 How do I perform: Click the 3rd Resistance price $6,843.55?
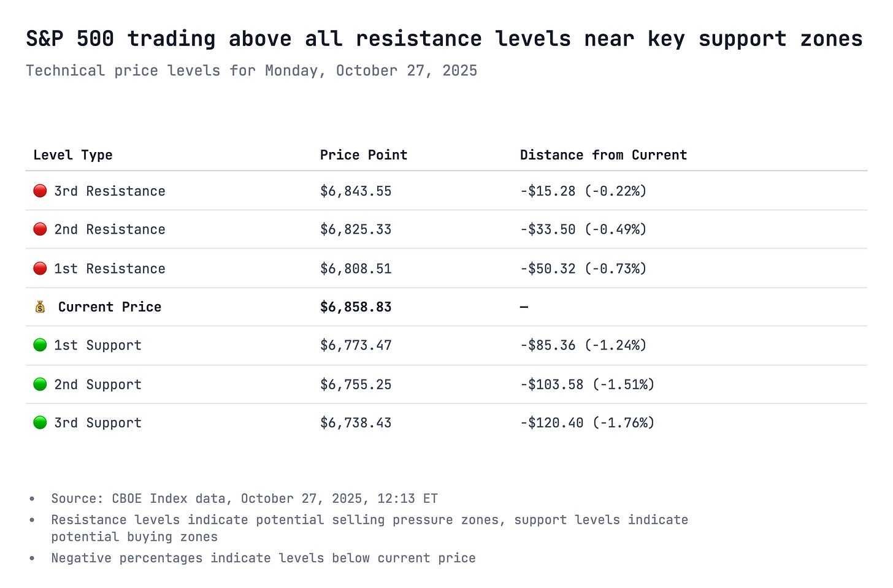(356, 191)
